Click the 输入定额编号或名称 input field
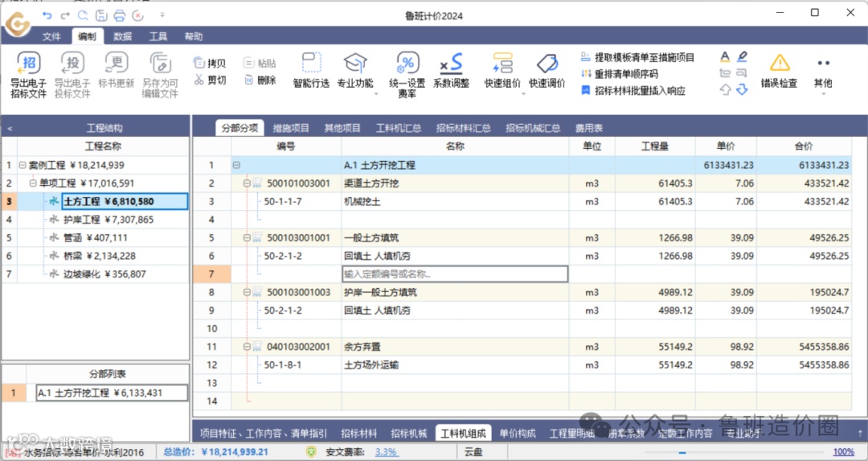 pyautogui.click(x=455, y=274)
